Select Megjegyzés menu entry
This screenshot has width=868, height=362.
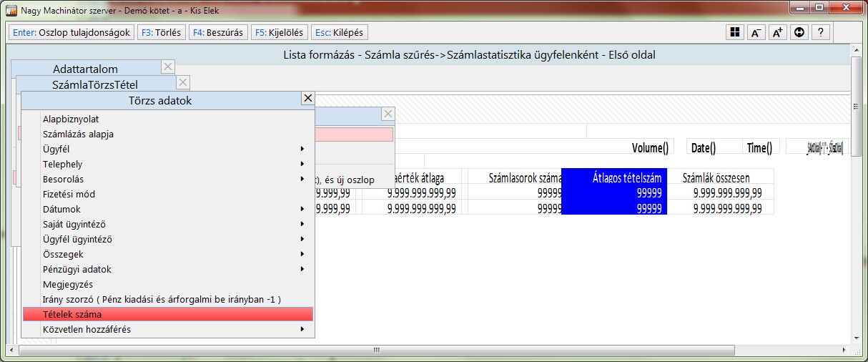click(x=167, y=284)
